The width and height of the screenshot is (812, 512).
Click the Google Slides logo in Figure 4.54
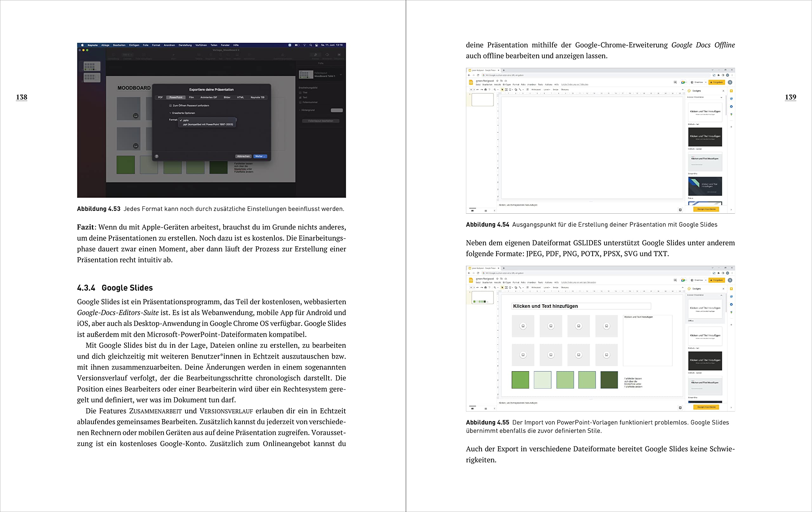click(471, 82)
